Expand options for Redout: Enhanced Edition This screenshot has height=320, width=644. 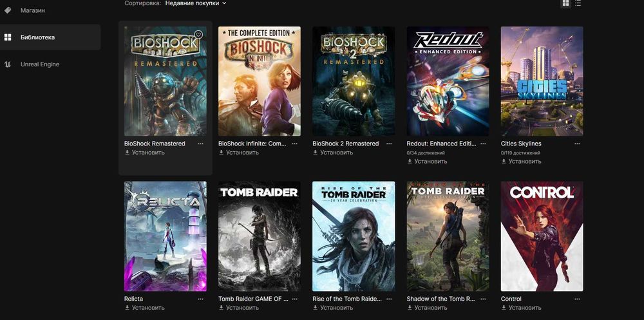(x=483, y=144)
